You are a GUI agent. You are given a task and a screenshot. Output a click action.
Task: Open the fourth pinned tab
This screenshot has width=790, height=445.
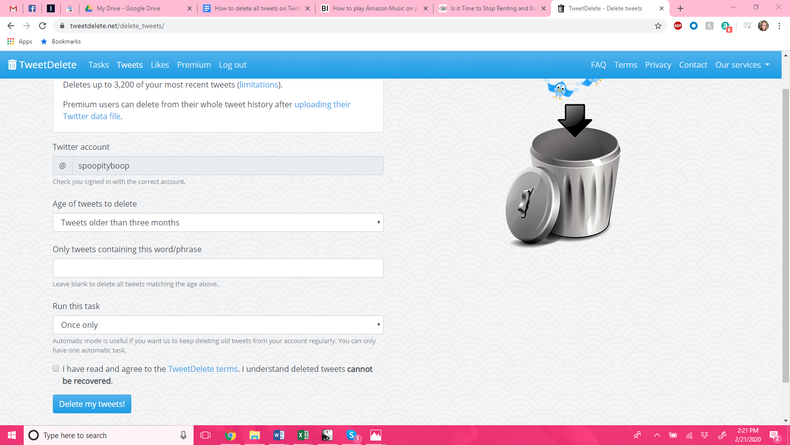(70, 9)
